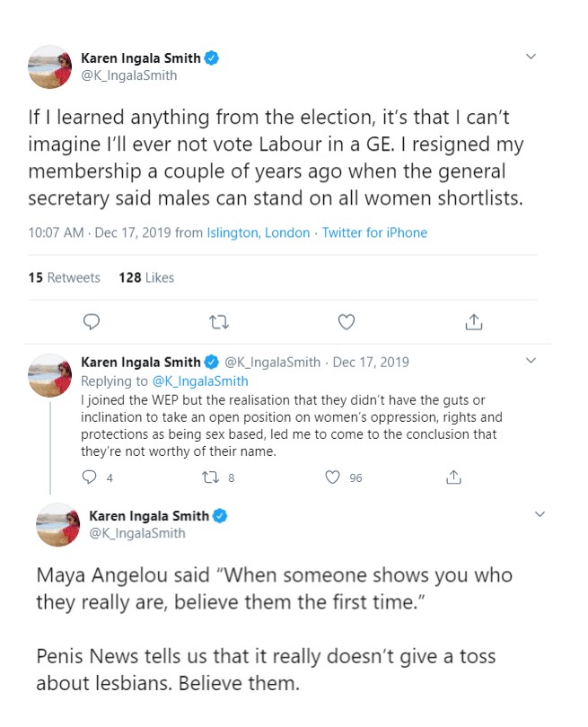Expand options chevron on WEP reply
Viewport: 588px width, 727px height.
(x=531, y=361)
